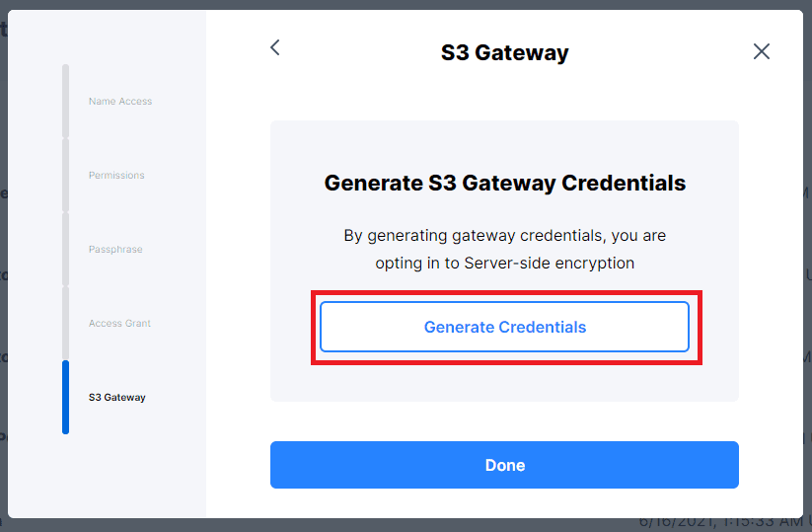Click the 'By generating gateway credentials' sentence line
Image resolution: width=812 pixels, height=532 pixels.
click(x=504, y=236)
